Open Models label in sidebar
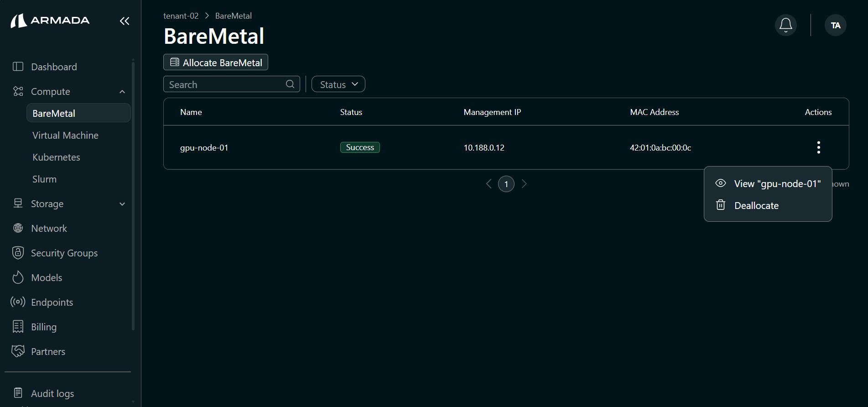The image size is (868, 407). click(x=47, y=277)
